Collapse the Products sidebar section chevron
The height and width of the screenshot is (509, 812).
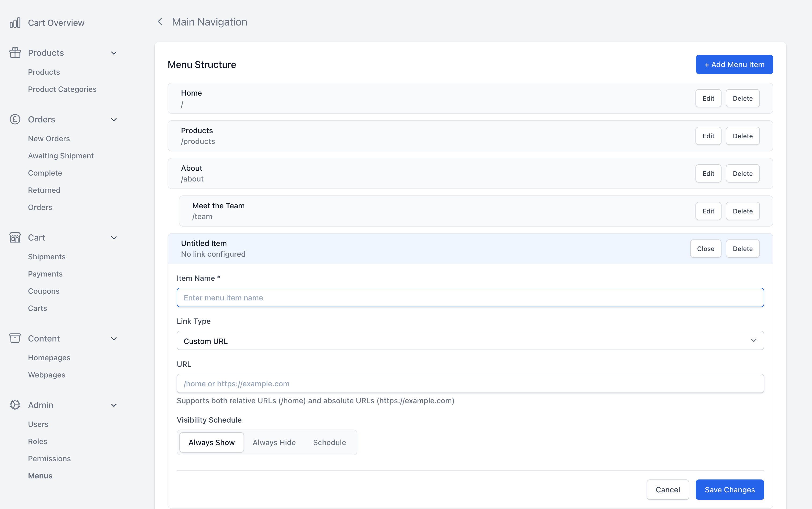pyautogui.click(x=114, y=53)
